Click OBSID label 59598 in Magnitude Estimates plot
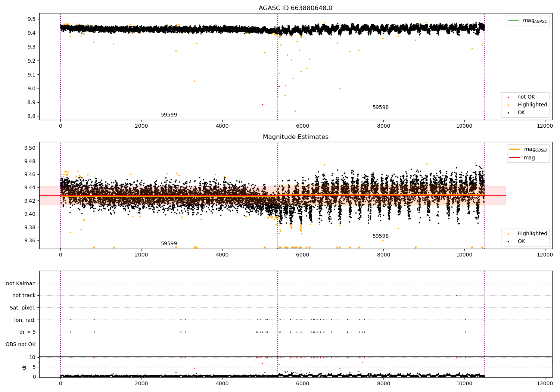 pyautogui.click(x=380, y=236)
